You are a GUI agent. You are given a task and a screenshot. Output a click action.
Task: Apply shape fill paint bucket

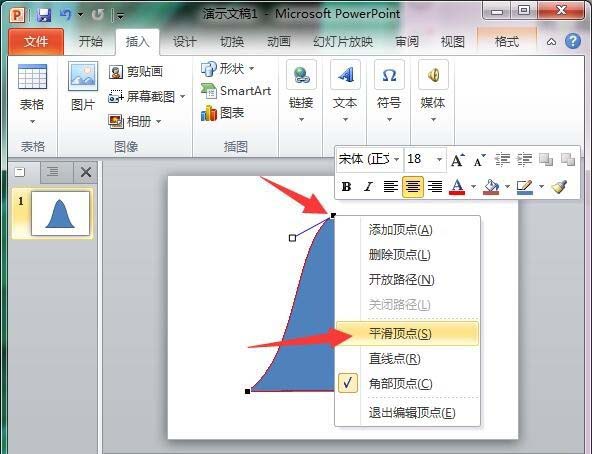491,187
